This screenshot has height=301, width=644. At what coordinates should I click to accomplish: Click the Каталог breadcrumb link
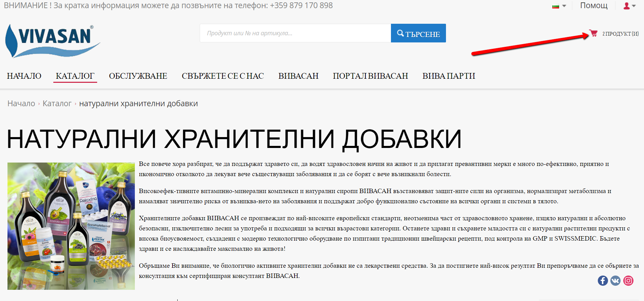point(57,104)
